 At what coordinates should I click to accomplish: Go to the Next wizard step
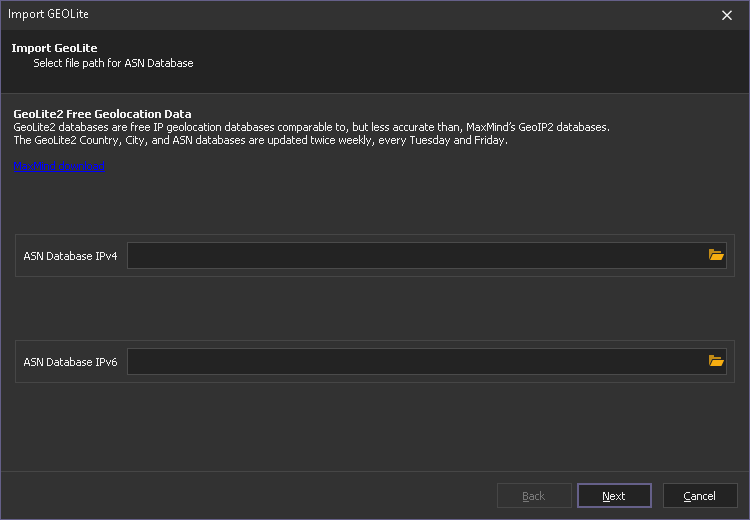point(614,496)
